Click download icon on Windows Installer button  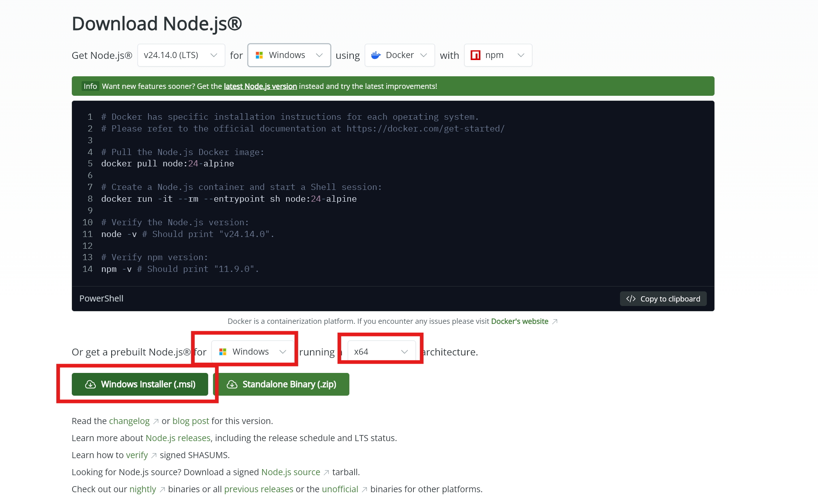(x=90, y=384)
